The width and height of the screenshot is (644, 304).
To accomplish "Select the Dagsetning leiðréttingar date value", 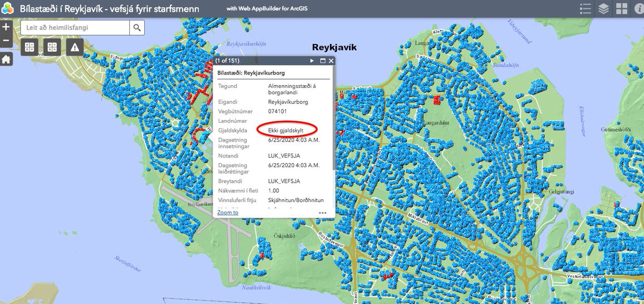I will (x=293, y=165).
